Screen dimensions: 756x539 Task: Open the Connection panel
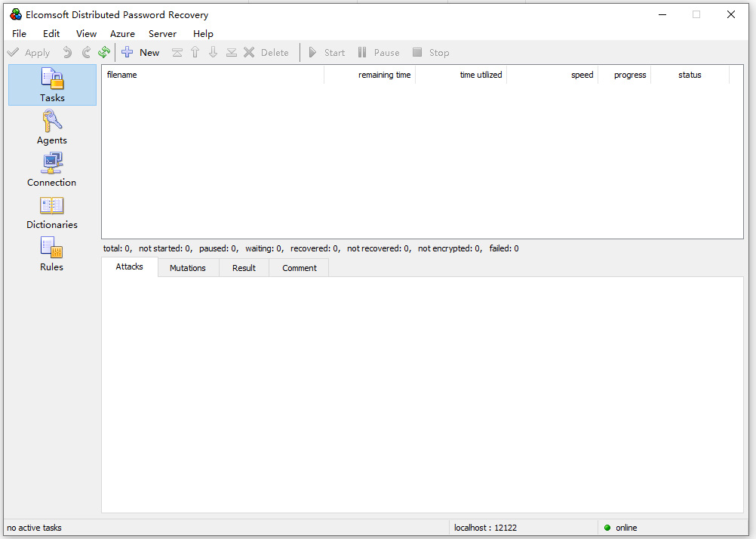(x=51, y=169)
